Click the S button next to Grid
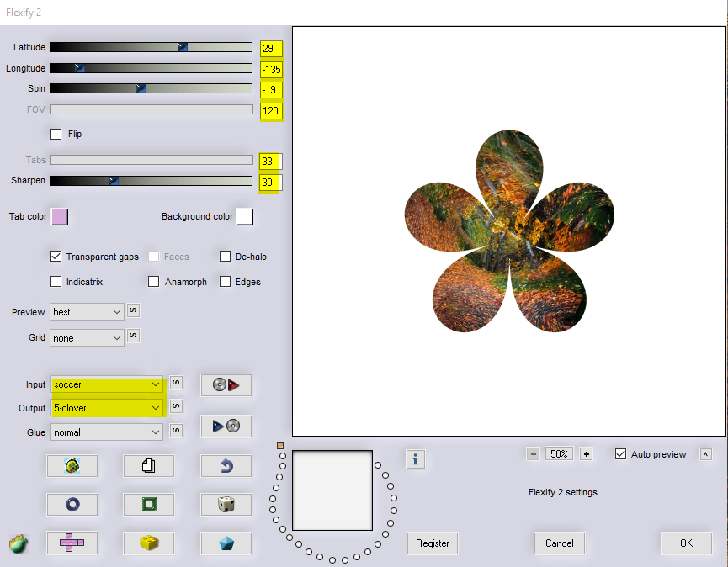The height and width of the screenshot is (567, 728). click(133, 336)
